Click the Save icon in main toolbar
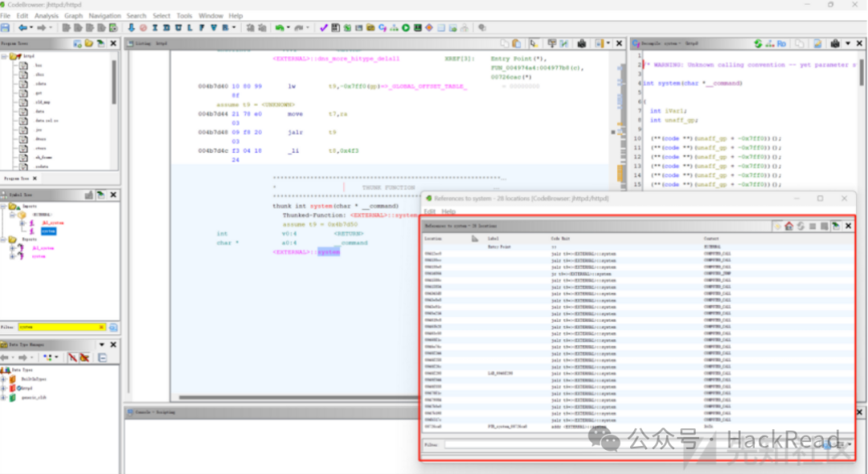868x474 pixels. click(6, 27)
